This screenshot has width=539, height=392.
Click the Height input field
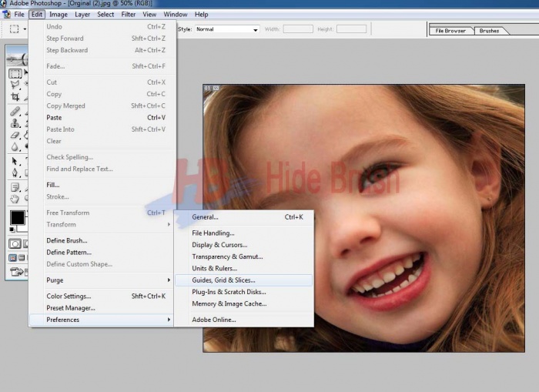point(351,29)
